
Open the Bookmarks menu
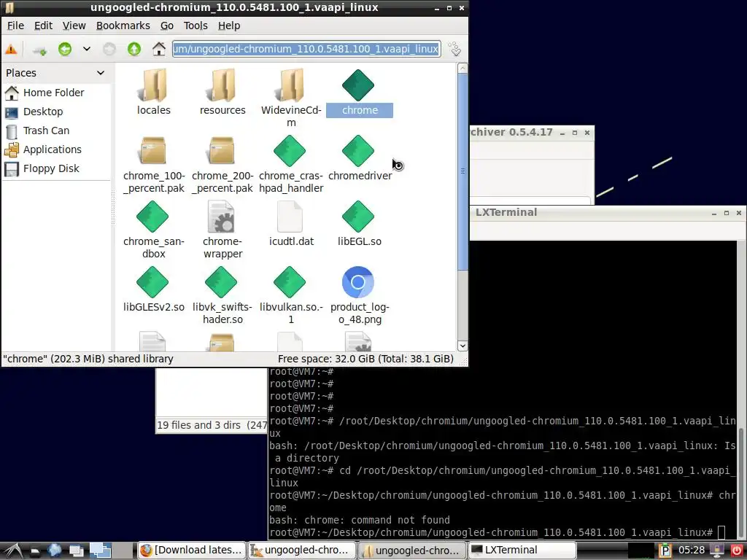point(123,26)
